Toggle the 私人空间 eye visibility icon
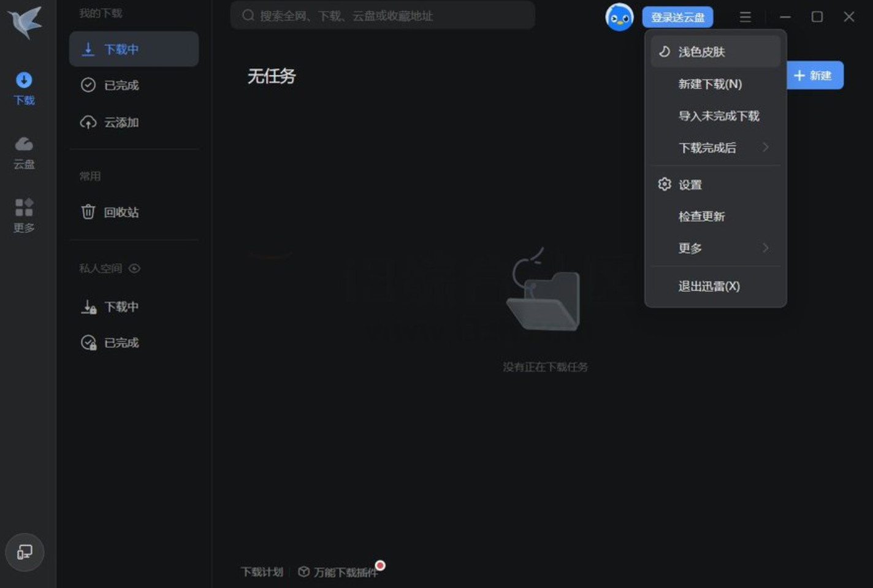Image resolution: width=873 pixels, height=588 pixels. [135, 269]
